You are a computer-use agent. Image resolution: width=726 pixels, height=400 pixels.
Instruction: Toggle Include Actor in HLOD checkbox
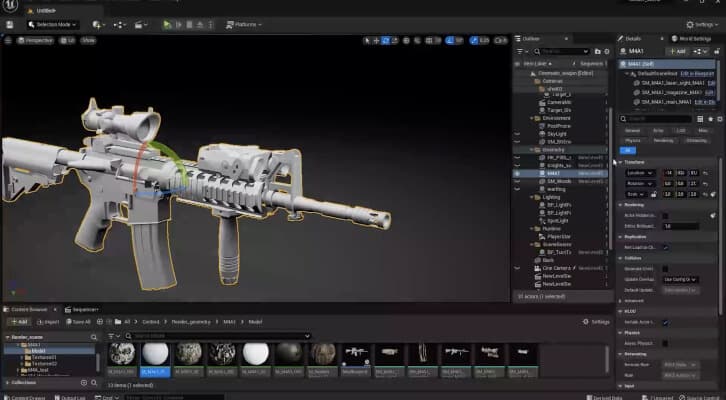(665, 323)
